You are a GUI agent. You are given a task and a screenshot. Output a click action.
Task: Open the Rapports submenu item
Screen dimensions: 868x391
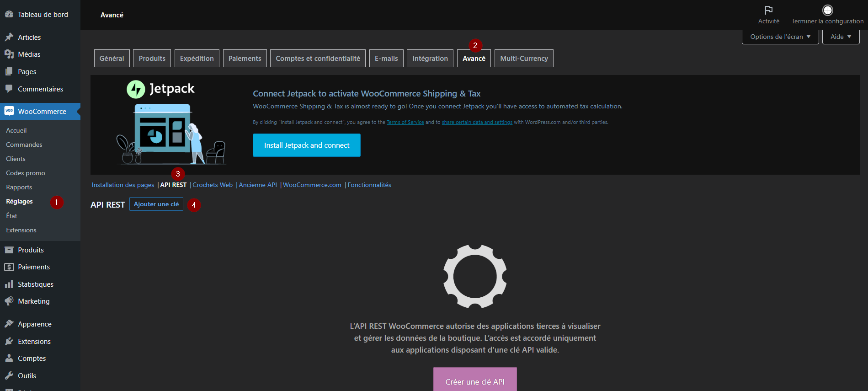pyautogui.click(x=19, y=187)
